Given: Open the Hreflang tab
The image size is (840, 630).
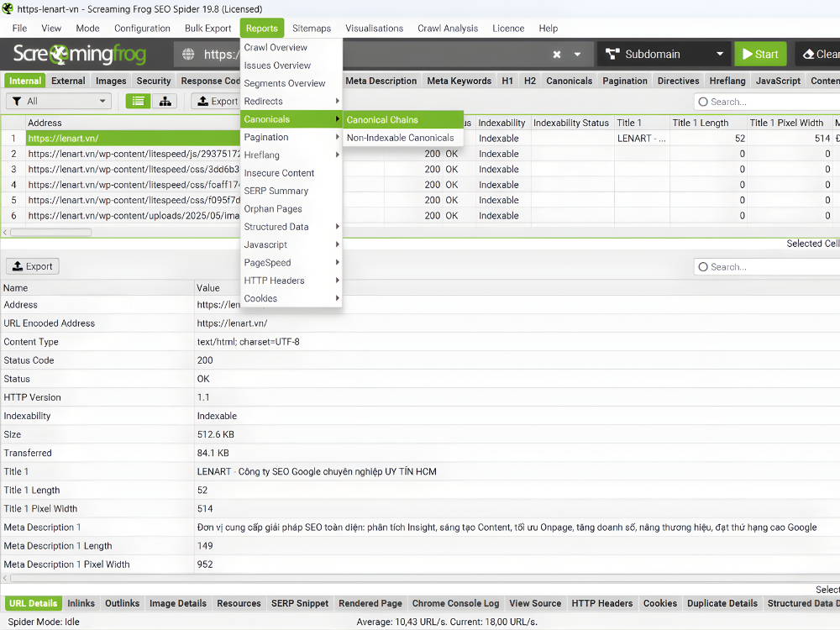Looking at the screenshot, I should [727, 81].
